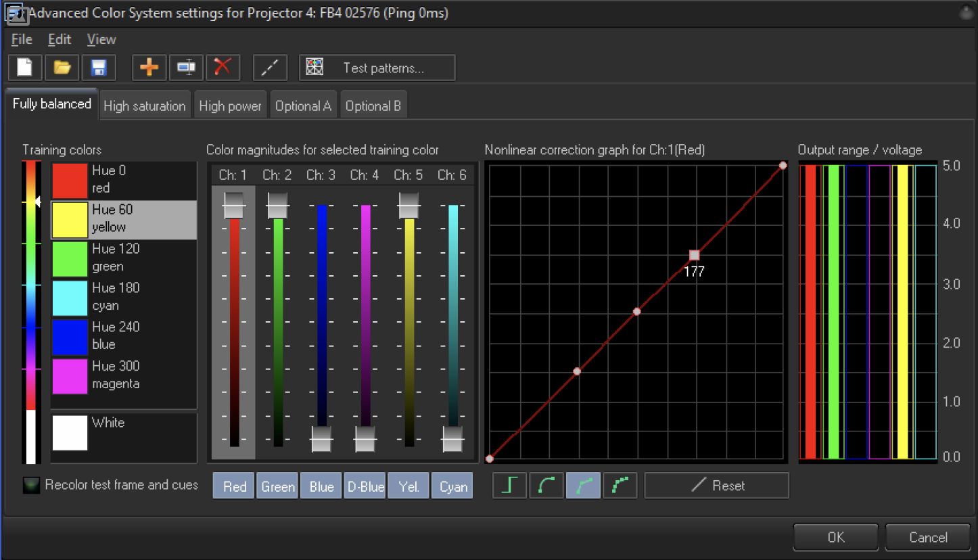The height and width of the screenshot is (560, 978).
Task: Switch to the High saturation tab
Action: [x=144, y=106]
